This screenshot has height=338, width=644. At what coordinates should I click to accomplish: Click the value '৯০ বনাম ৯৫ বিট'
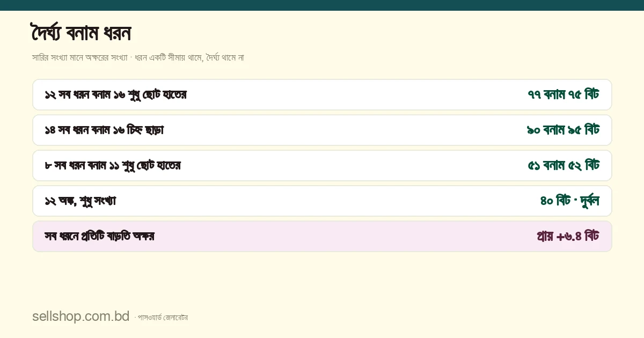pyautogui.click(x=563, y=130)
